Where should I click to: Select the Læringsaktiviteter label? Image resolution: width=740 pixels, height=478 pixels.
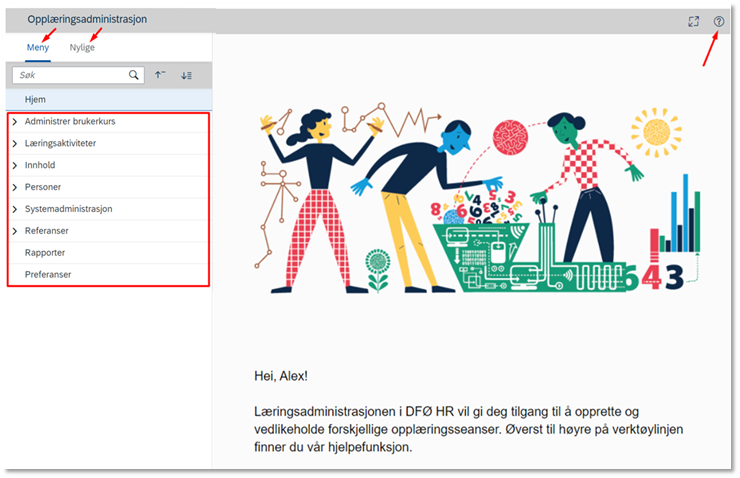[x=60, y=143]
